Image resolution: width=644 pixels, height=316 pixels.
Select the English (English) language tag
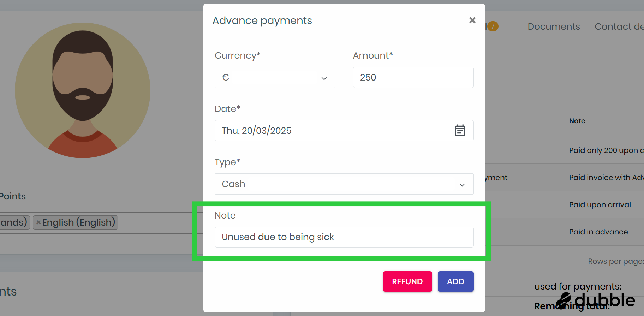click(x=79, y=222)
